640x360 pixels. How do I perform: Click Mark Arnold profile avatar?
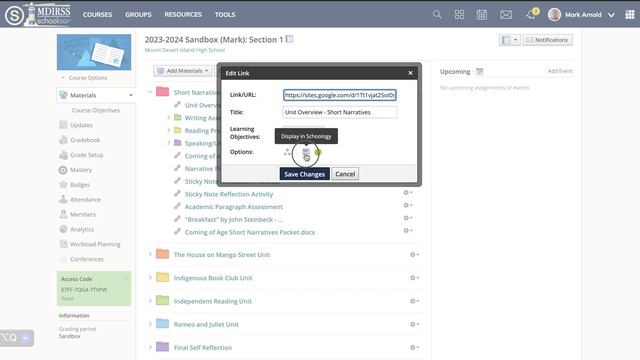click(554, 15)
